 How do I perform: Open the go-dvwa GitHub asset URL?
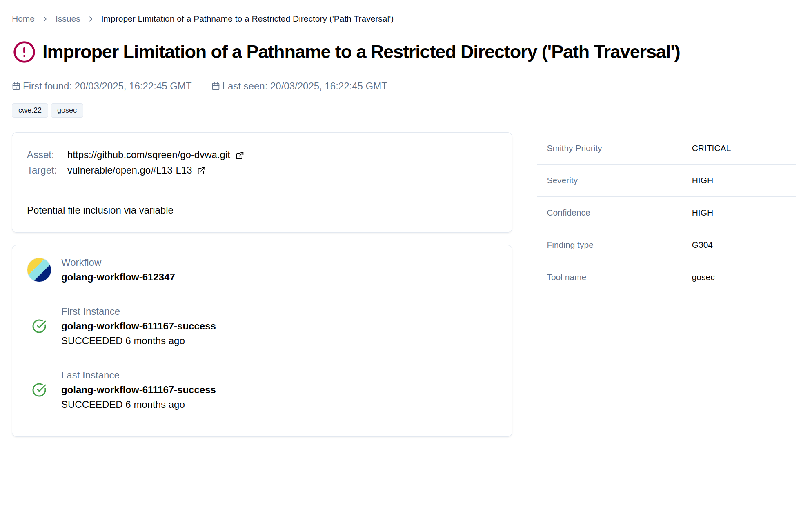point(149,155)
